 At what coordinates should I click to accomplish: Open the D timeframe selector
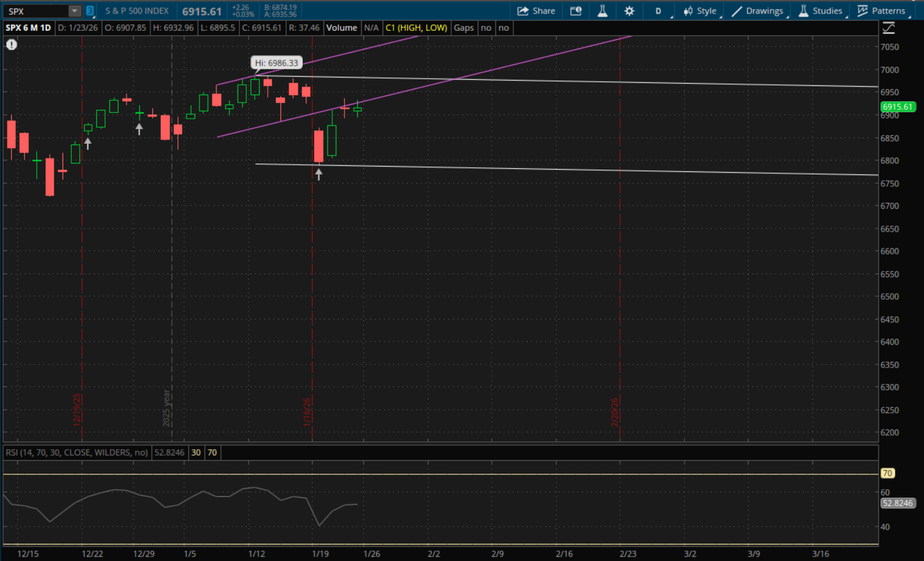658,11
